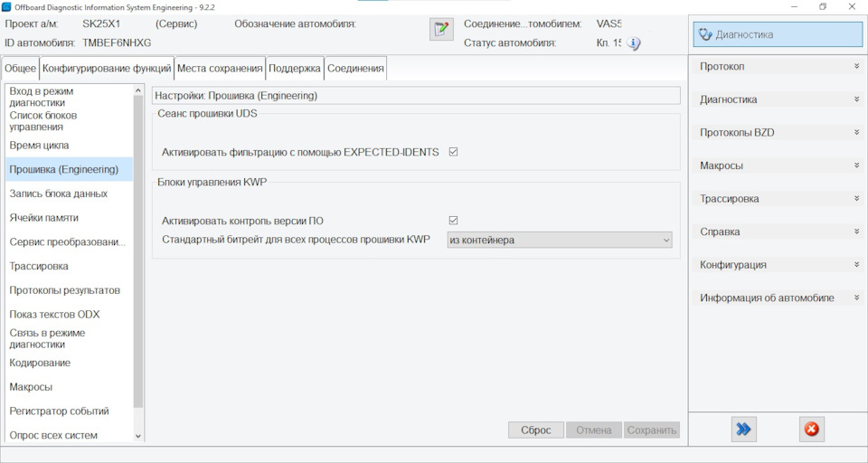Open the Поддержка tab

[x=295, y=69]
